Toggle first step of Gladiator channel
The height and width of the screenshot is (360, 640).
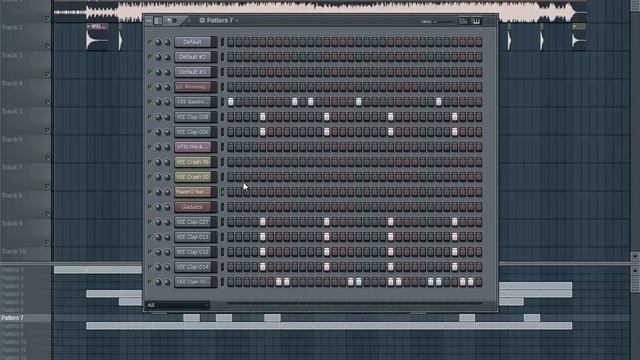231,207
